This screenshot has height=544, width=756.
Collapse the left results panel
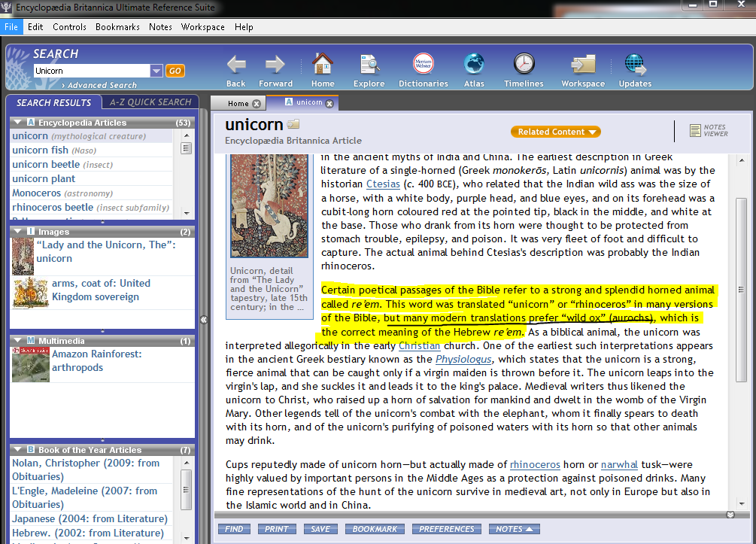pyautogui.click(x=204, y=319)
